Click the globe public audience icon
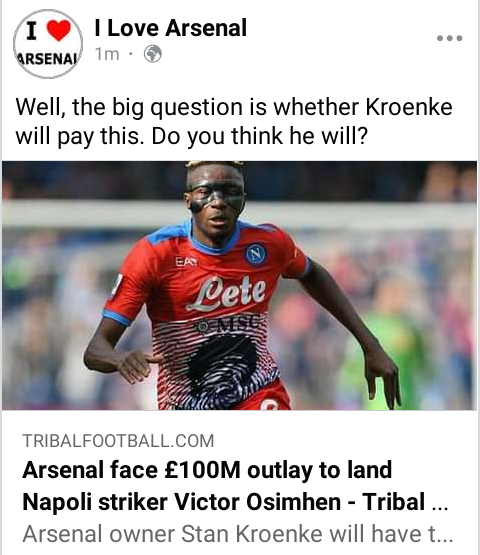The image size is (480, 555). click(x=153, y=54)
